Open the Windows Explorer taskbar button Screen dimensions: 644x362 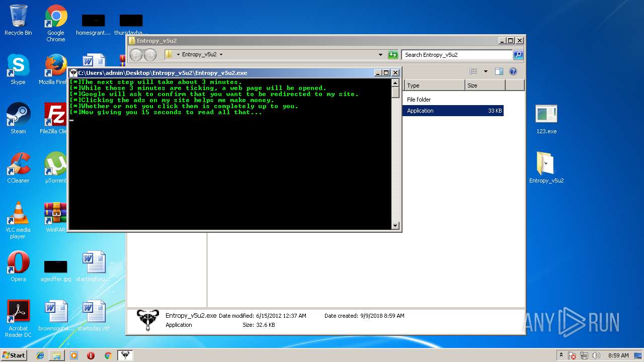[57, 355]
